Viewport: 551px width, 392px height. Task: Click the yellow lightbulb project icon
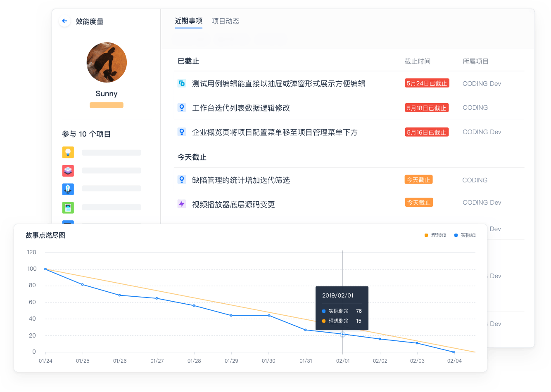68,152
